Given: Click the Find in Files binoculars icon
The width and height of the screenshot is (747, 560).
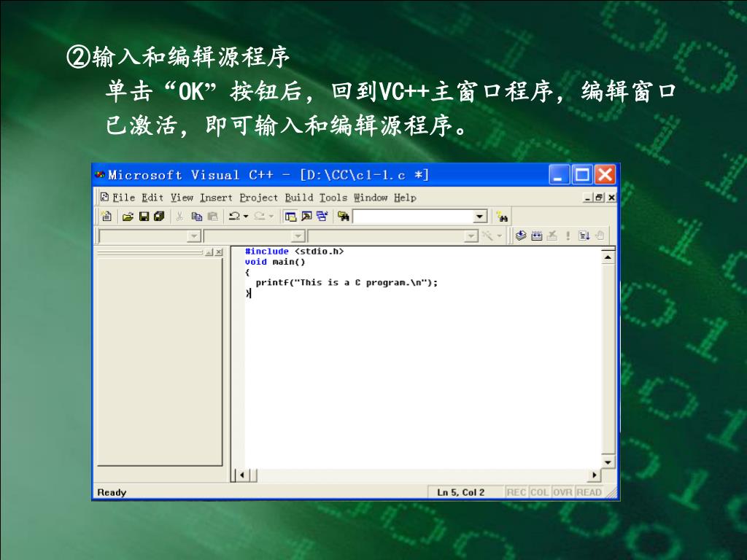Looking at the screenshot, I should 344,217.
